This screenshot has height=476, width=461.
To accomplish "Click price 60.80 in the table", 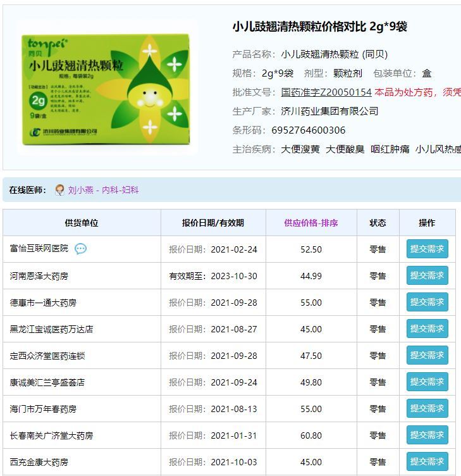I will [x=311, y=435].
